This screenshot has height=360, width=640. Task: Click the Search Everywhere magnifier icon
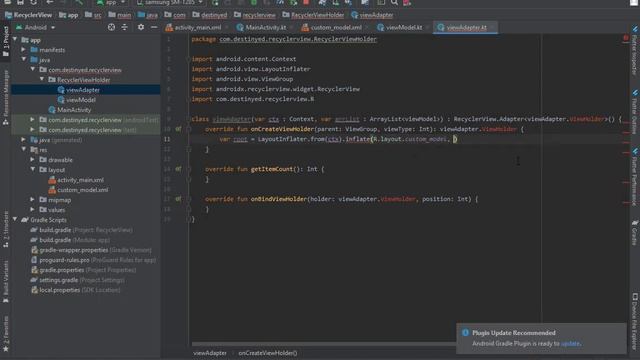tap(394, 2)
